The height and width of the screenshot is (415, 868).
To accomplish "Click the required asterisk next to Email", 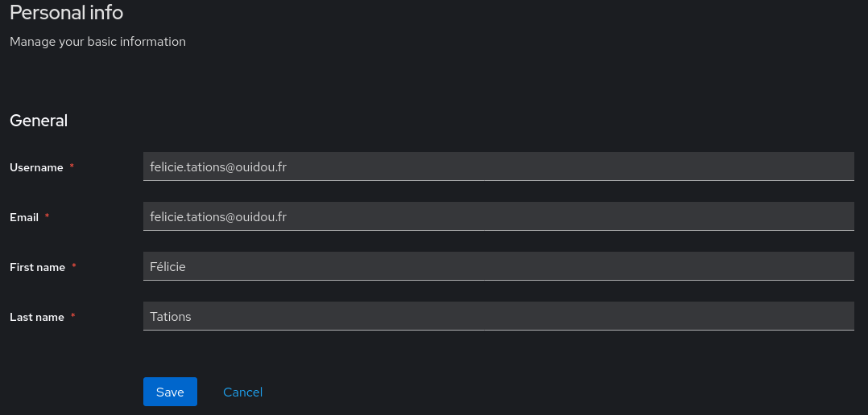I will click(47, 216).
